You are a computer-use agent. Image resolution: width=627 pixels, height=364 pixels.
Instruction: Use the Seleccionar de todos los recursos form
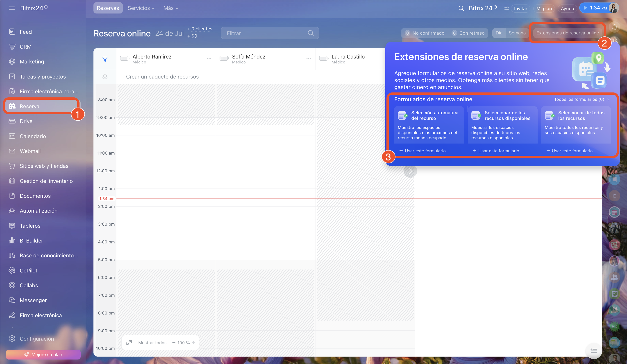(569, 151)
